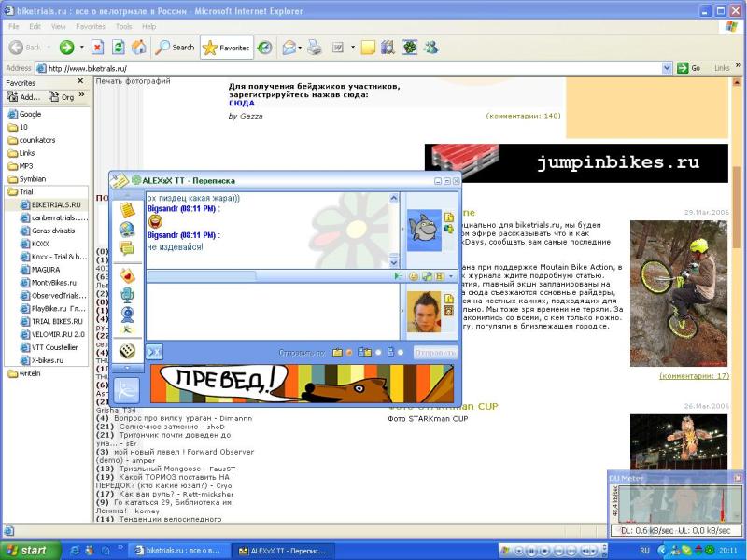Open the Favorites menu in menu bar
The width and height of the screenshot is (747, 560).
coord(90,26)
